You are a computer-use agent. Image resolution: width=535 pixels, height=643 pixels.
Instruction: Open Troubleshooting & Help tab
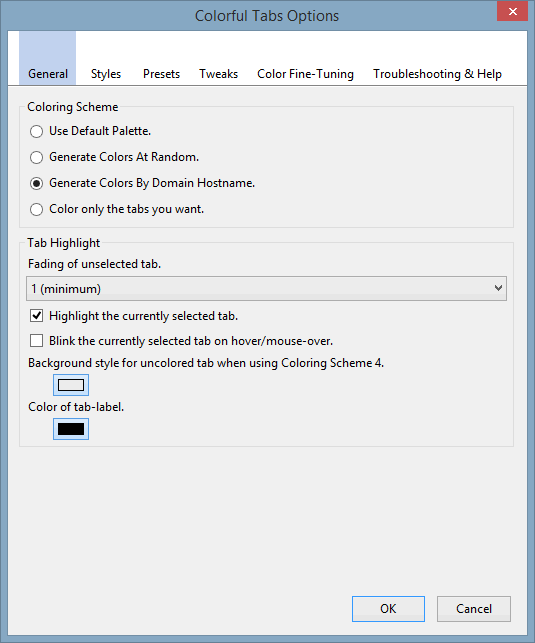coord(437,74)
